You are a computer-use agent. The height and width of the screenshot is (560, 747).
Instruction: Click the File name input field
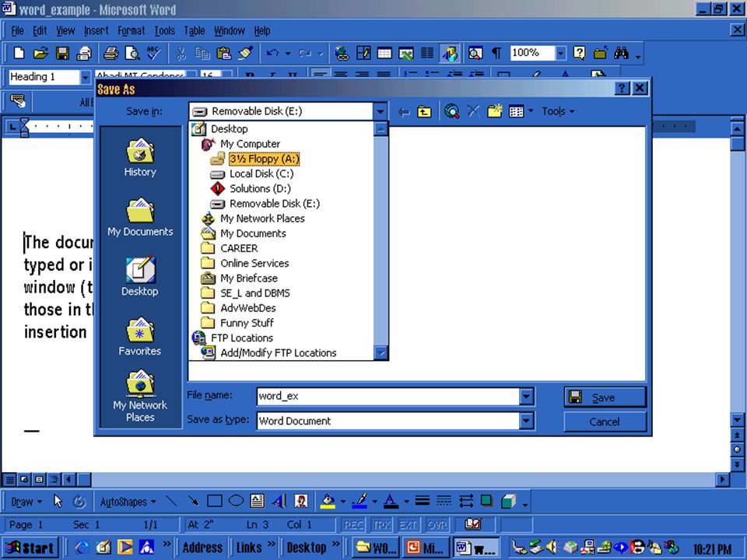pyautogui.click(x=388, y=396)
